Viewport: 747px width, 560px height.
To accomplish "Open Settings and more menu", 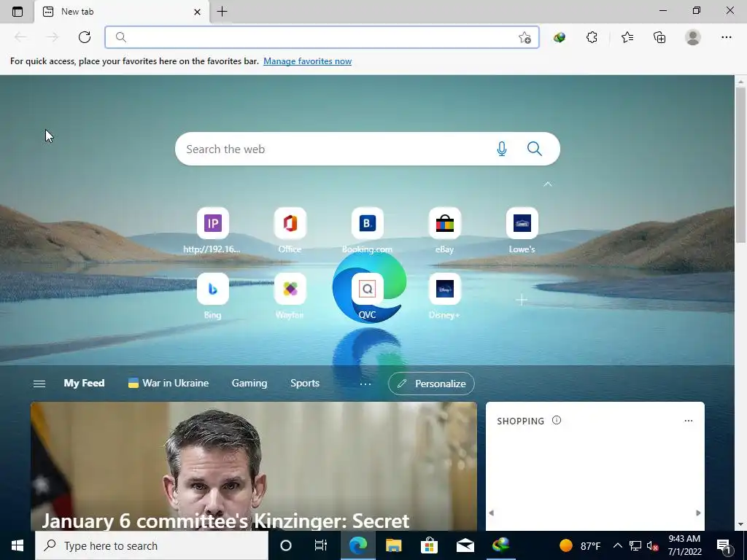I will (726, 37).
